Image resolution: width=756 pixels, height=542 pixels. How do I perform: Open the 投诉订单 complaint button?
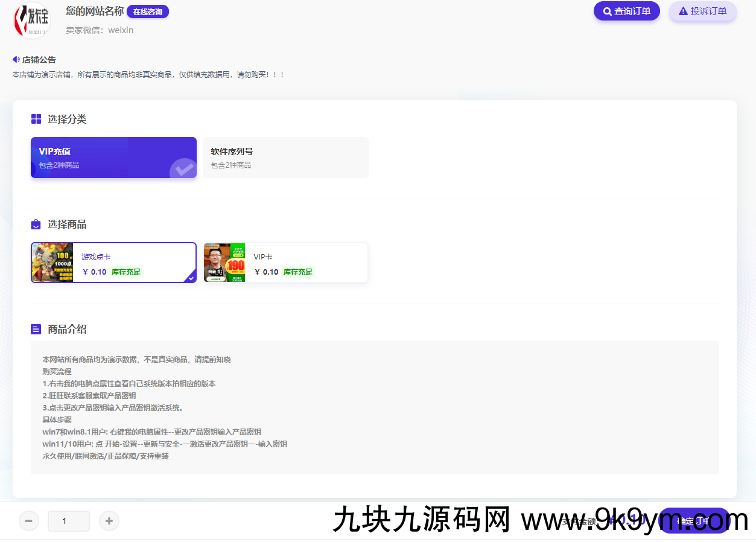coord(702,11)
